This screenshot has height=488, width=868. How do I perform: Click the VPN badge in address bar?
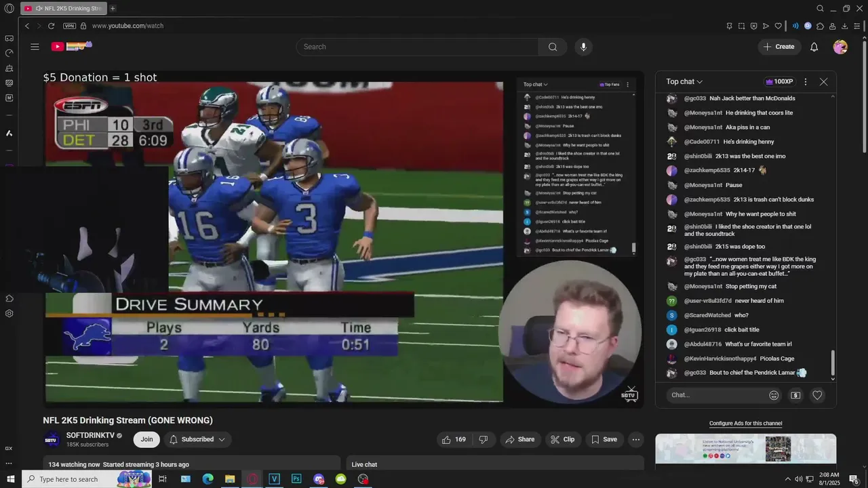pyautogui.click(x=69, y=26)
